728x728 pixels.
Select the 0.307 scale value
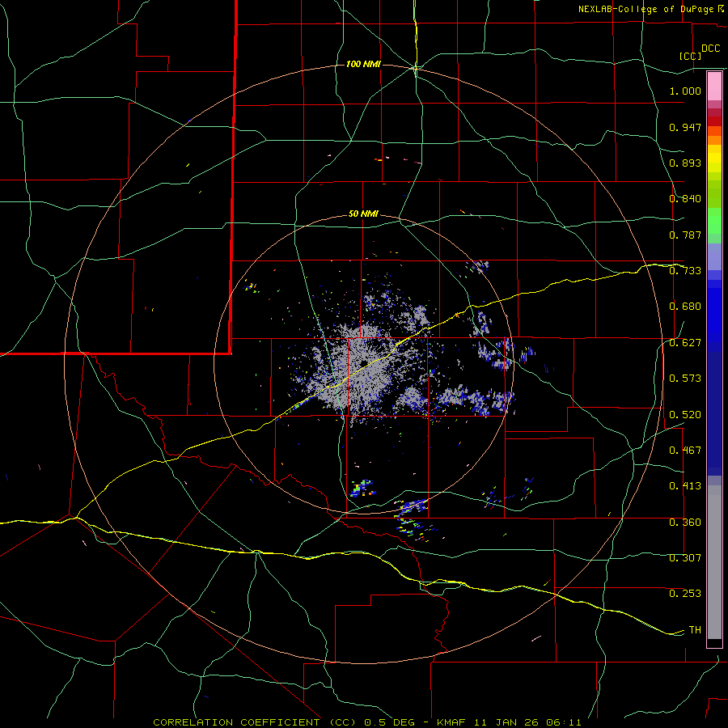685,558
